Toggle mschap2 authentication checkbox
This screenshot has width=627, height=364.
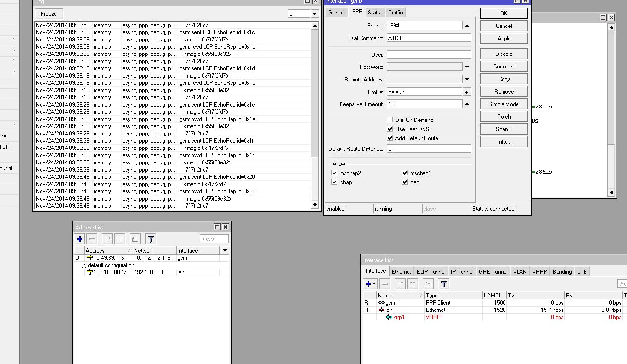[334, 173]
